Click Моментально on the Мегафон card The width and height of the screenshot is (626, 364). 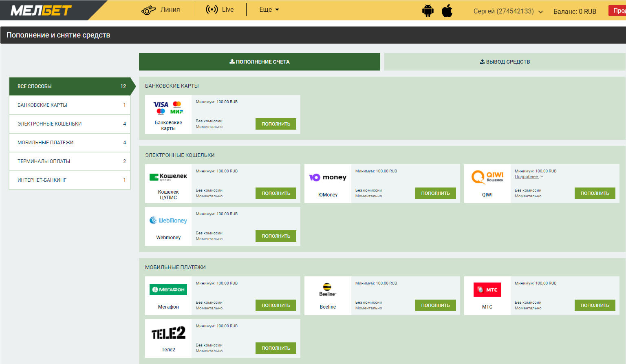[x=209, y=308]
